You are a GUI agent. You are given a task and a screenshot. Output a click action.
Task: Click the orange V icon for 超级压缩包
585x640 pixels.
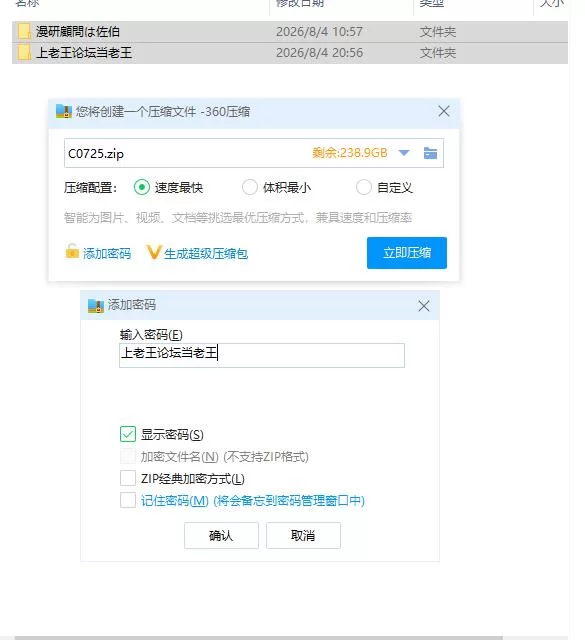[x=154, y=252]
